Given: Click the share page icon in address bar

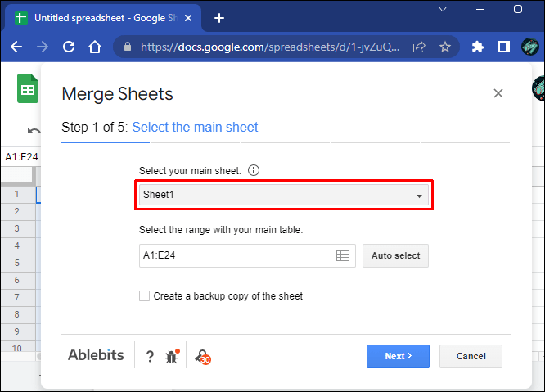Looking at the screenshot, I should point(419,47).
